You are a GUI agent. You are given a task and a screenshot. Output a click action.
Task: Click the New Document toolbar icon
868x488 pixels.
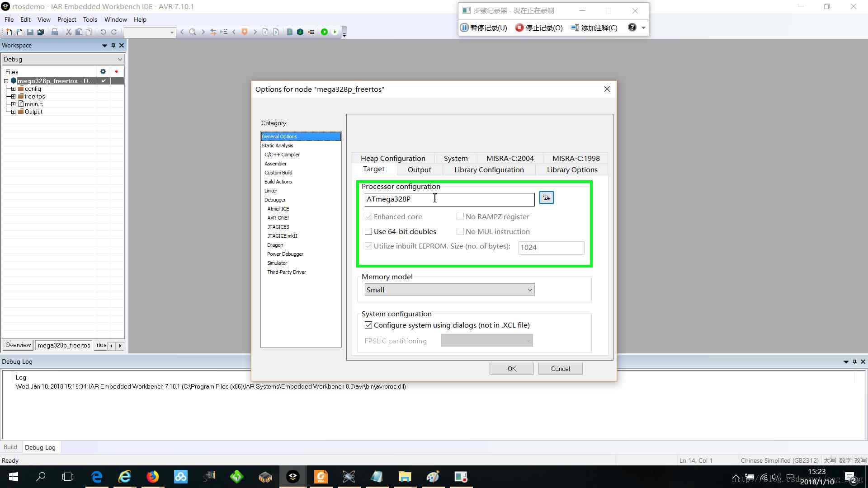point(9,32)
